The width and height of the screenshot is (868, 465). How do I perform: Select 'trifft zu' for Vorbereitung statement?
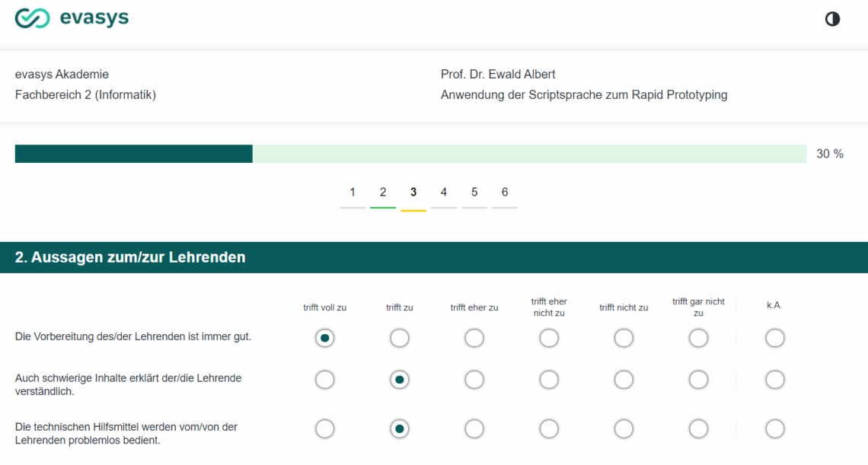[x=400, y=338]
